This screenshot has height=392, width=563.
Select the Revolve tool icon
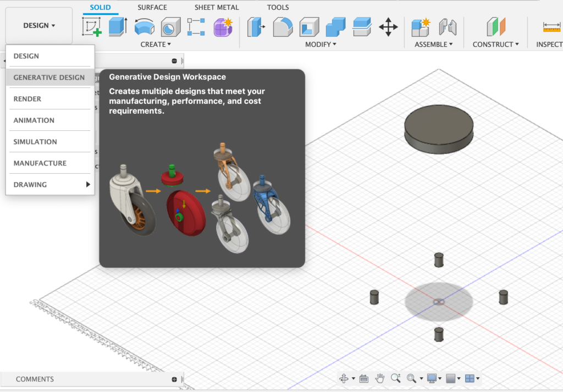tap(144, 26)
